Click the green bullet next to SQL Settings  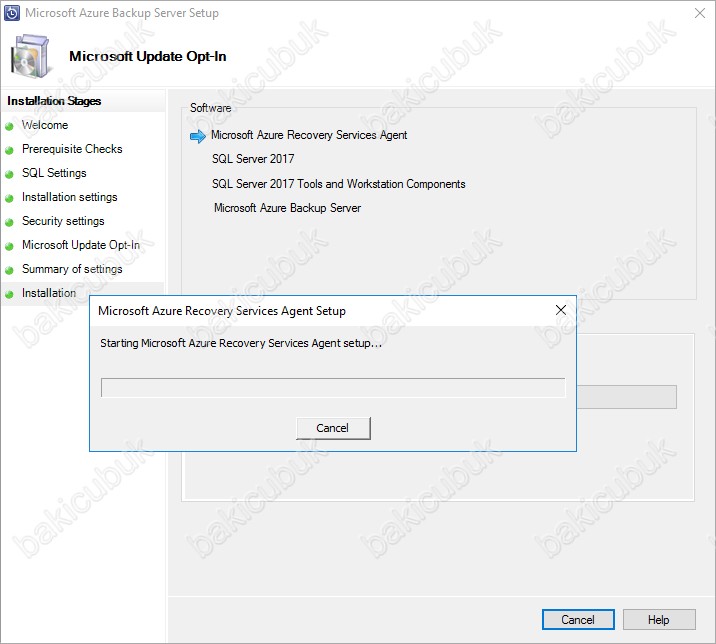point(9,174)
